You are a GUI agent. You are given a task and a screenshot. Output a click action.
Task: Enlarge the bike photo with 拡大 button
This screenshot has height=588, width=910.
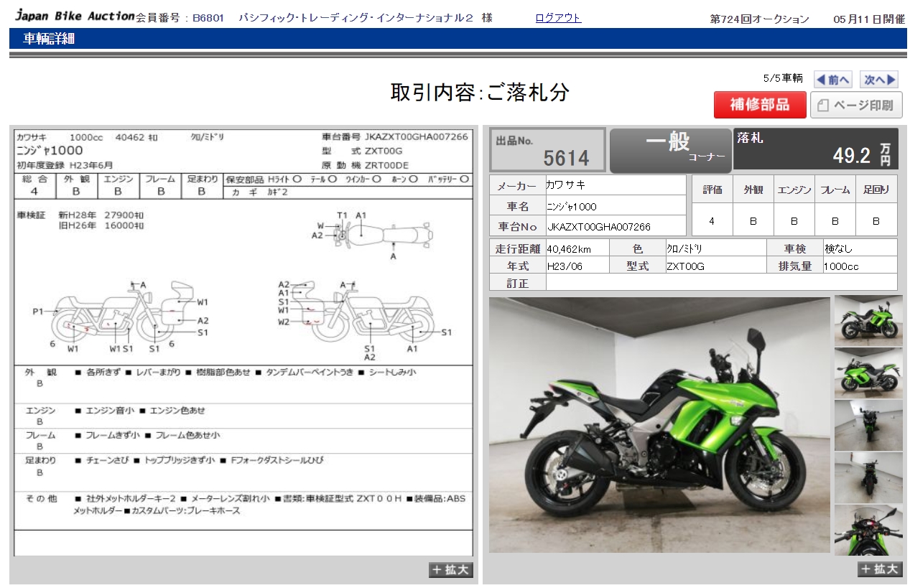880,569
